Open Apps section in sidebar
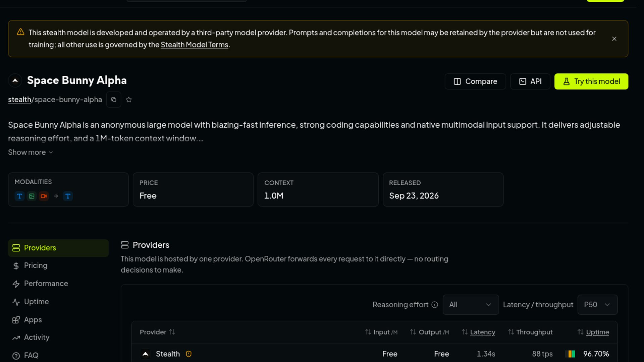Screen dimensions: 644x362 click(58, 320)
